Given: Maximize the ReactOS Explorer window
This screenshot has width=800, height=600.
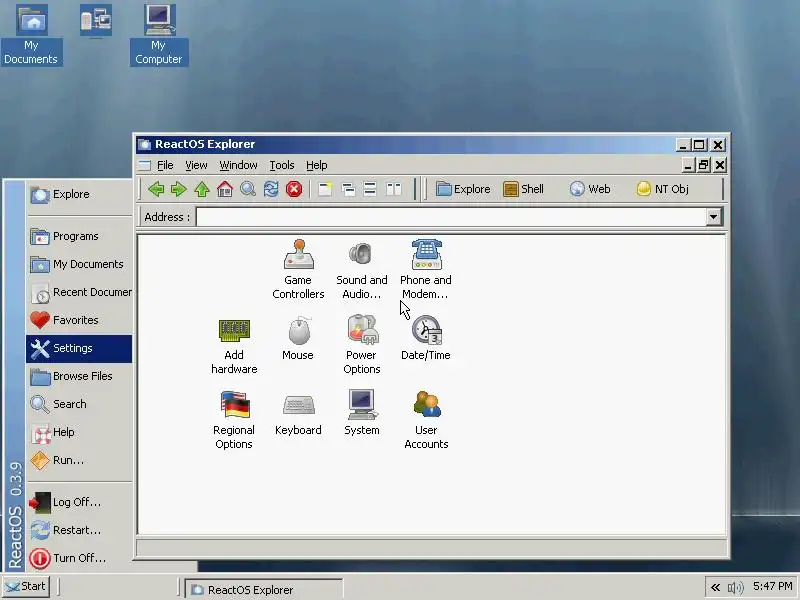Looking at the screenshot, I should coord(699,145).
